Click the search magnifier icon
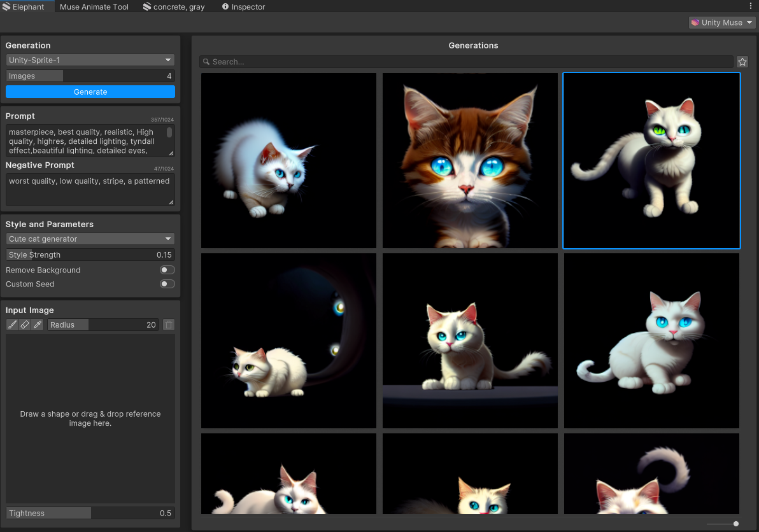The width and height of the screenshot is (759, 532). (x=206, y=62)
